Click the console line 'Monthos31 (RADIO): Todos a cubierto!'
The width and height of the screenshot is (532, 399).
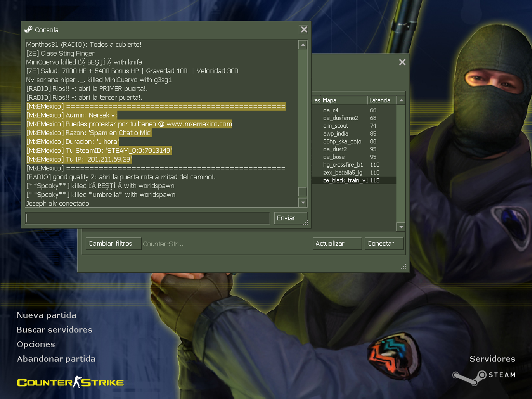(x=84, y=45)
